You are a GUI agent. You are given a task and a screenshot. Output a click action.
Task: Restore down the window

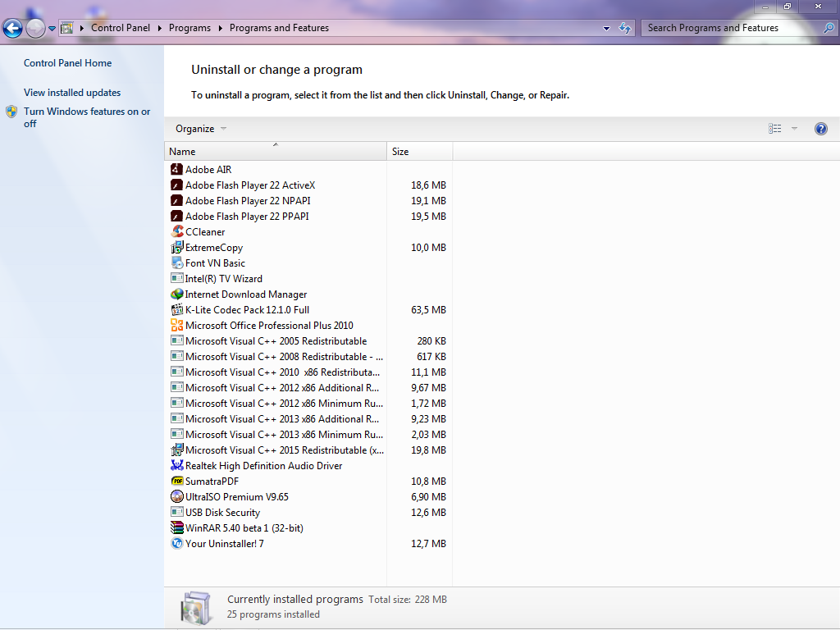tap(787, 7)
